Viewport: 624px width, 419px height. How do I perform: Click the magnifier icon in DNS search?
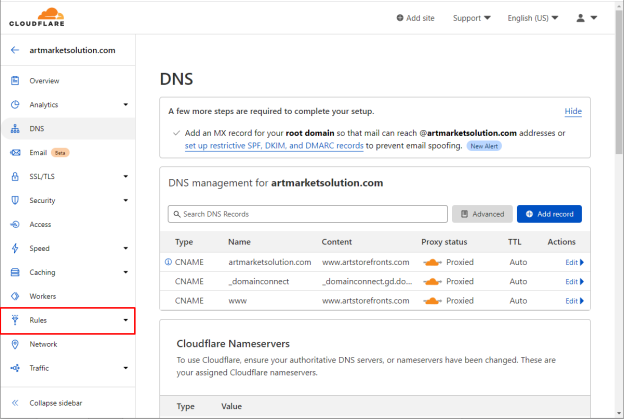(x=177, y=214)
